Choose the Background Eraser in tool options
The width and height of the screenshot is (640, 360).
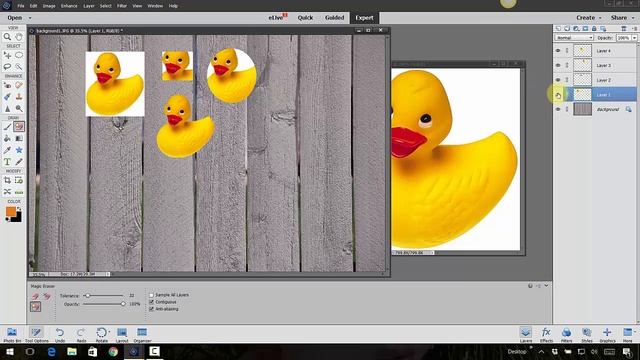pos(47,296)
